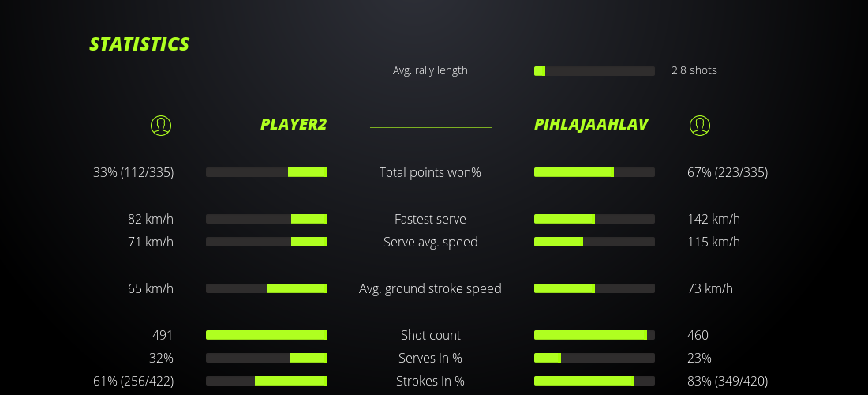This screenshot has height=395, width=868.
Task: Click PIHLAJAAHLAV's 67% (223/335) points value
Action: [727, 172]
